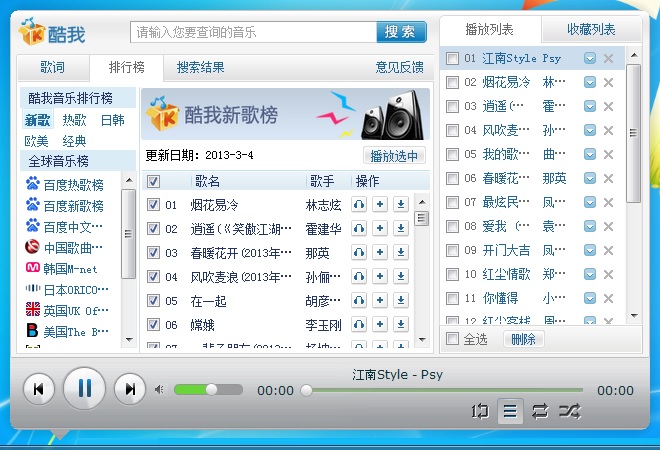
Task: Open dropdown for playlist 烟花易冷
Action: coord(590,82)
